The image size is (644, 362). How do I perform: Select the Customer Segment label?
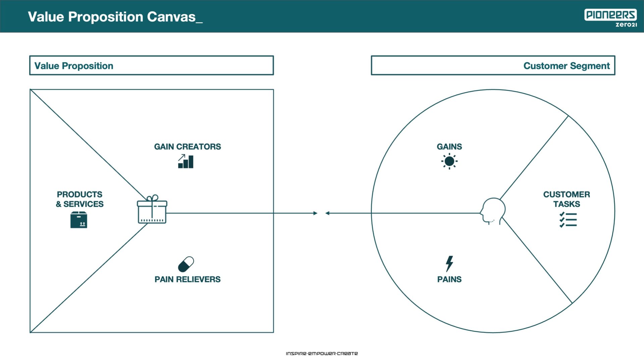click(x=566, y=66)
